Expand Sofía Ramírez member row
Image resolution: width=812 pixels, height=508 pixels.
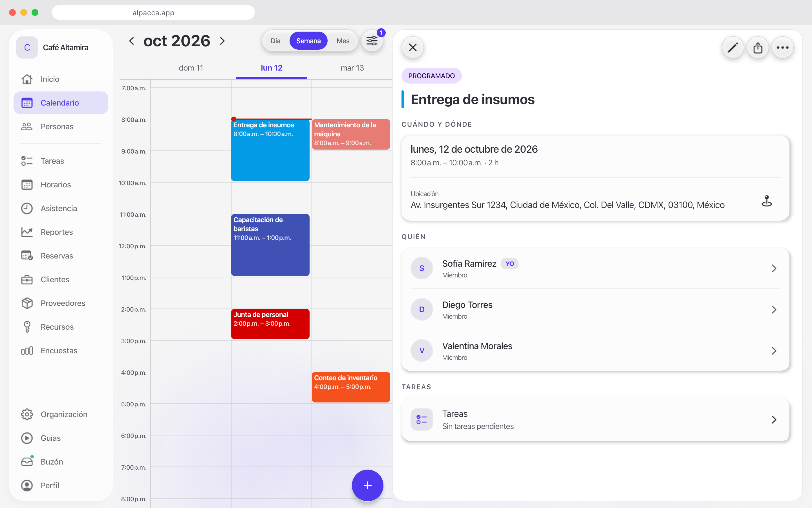click(595, 268)
